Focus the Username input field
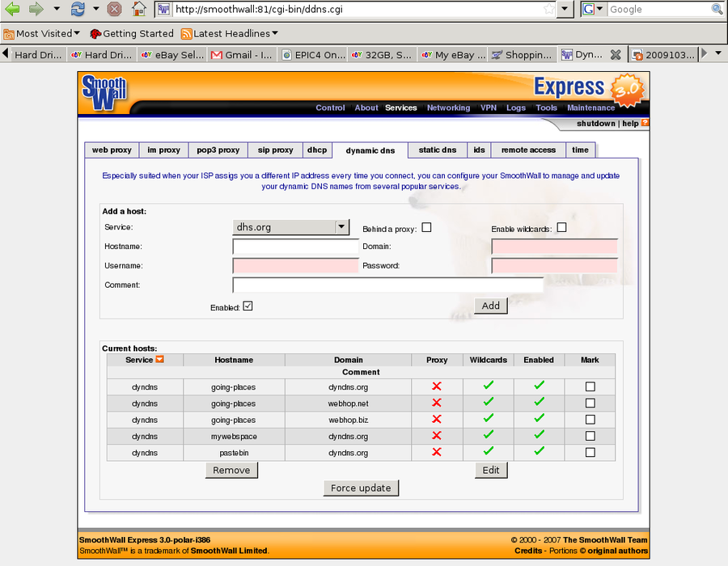Image resolution: width=728 pixels, height=566 pixels. (x=296, y=266)
